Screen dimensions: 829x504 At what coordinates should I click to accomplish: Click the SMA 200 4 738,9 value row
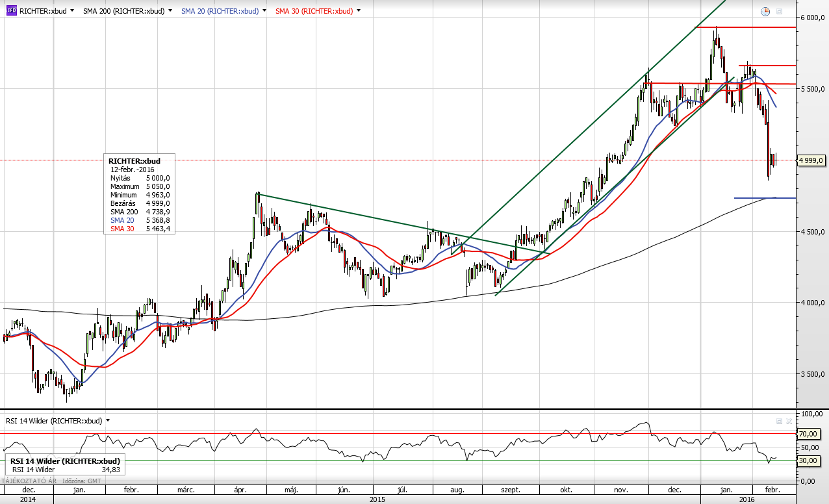click(x=140, y=212)
